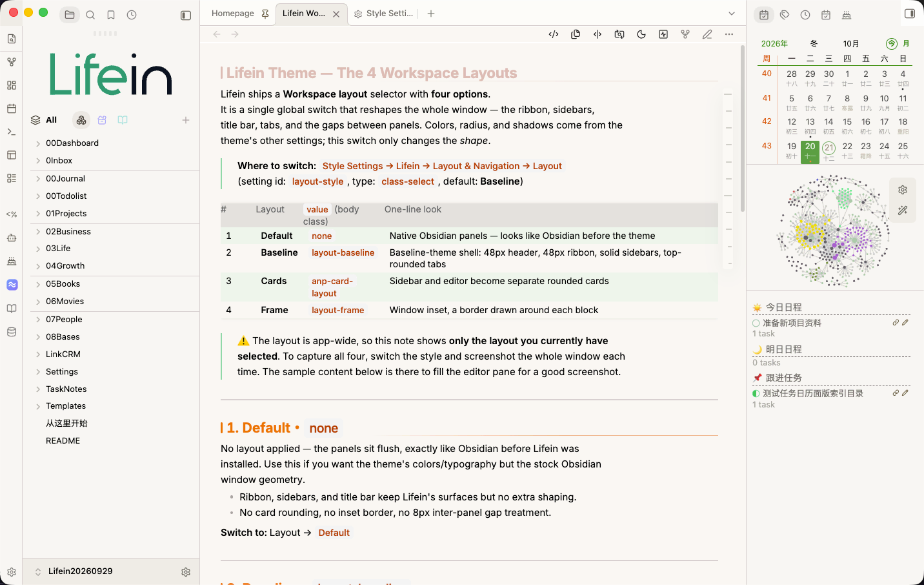Viewport: 924px width, 585px height.
Task: Open a new tab with the plus
Action: coord(431,14)
